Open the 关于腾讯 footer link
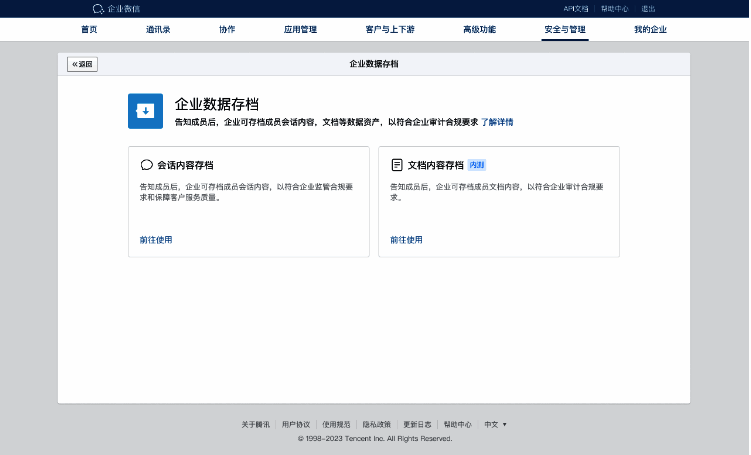Image resolution: width=751 pixels, height=455 pixels. click(x=255, y=424)
